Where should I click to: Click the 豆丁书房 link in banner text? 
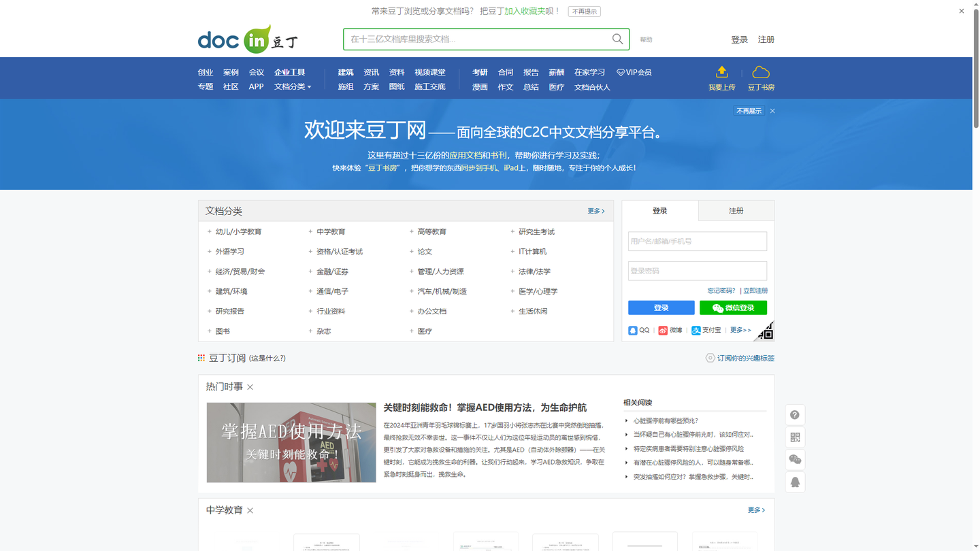point(382,168)
